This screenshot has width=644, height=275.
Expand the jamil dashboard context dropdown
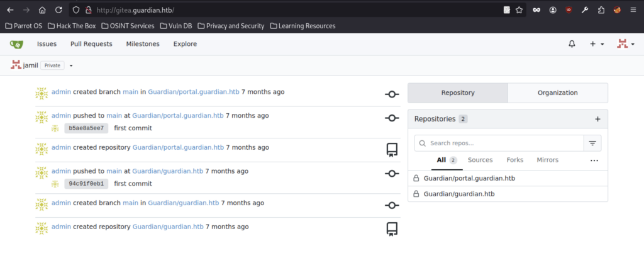coord(71,65)
